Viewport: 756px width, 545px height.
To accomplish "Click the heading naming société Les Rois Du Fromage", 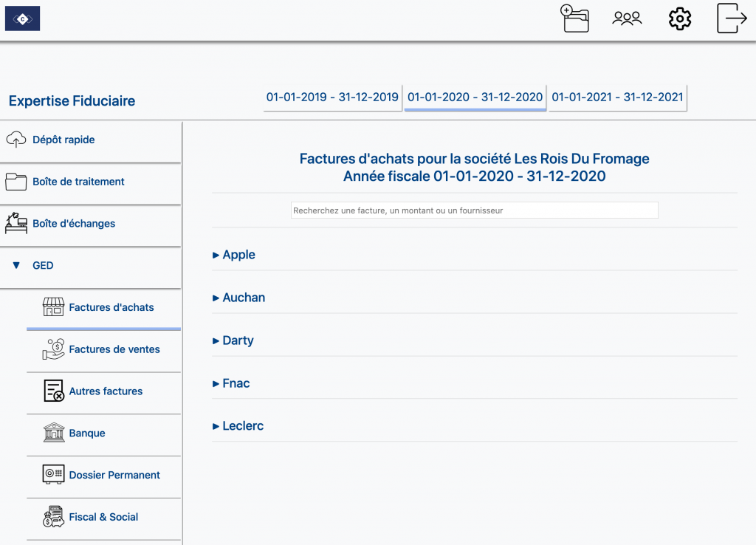I will click(x=475, y=159).
